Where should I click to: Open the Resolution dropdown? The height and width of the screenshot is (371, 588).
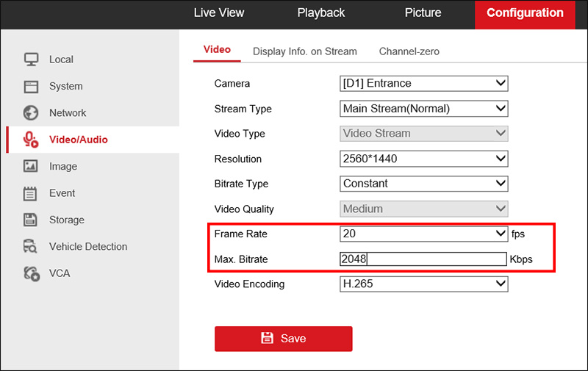424,159
